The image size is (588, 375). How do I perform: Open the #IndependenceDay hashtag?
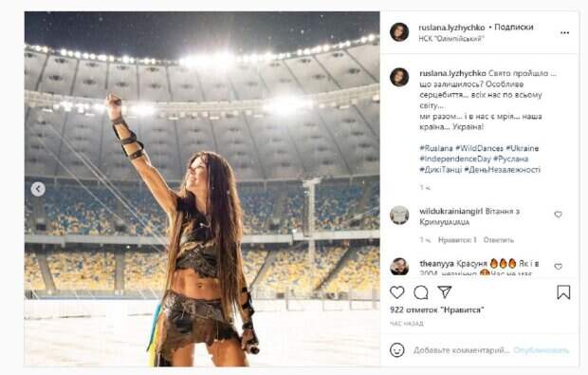pos(455,159)
